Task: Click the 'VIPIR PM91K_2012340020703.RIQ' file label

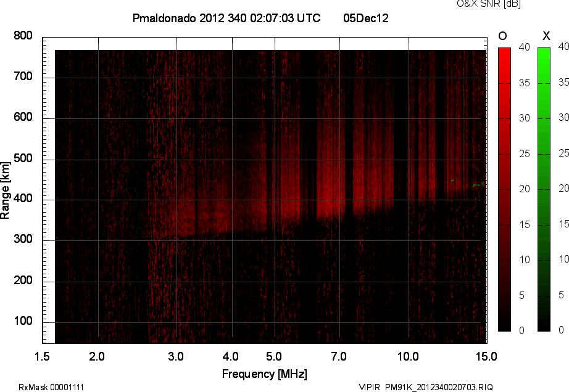Action: 426,387
